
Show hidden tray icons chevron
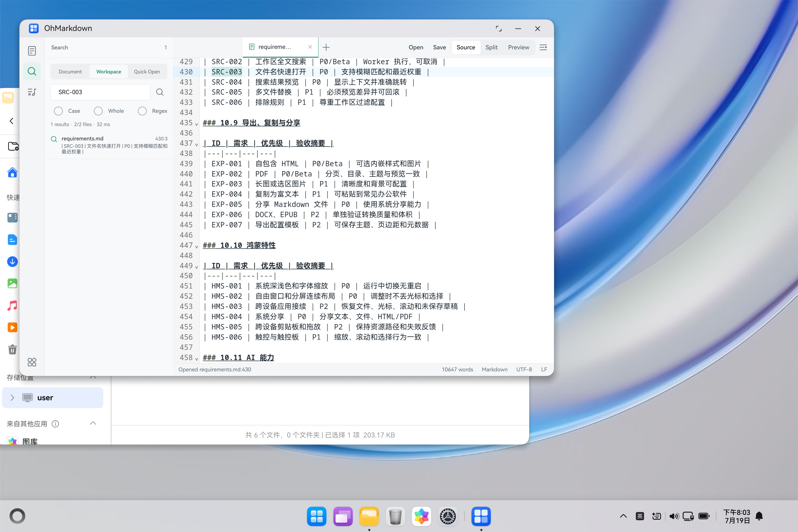click(x=623, y=516)
